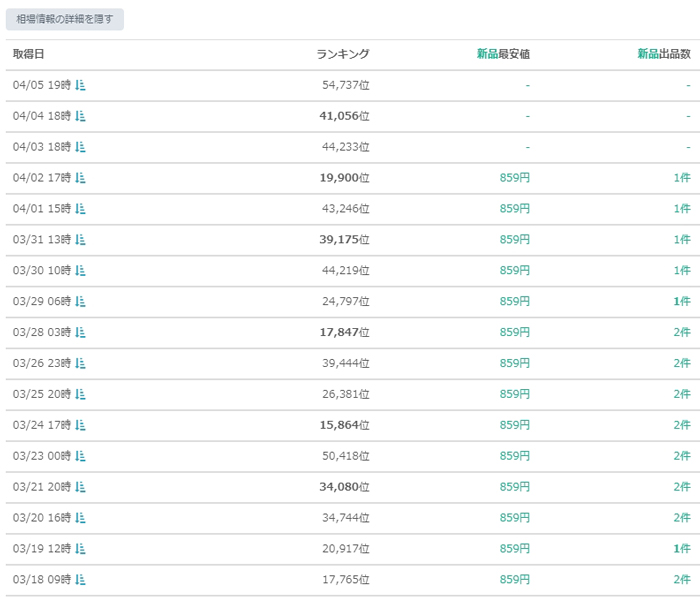Screen dimensions: 700x597
Task: Open ranking detail icon for 03/26 23時
Action: pos(80,363)
